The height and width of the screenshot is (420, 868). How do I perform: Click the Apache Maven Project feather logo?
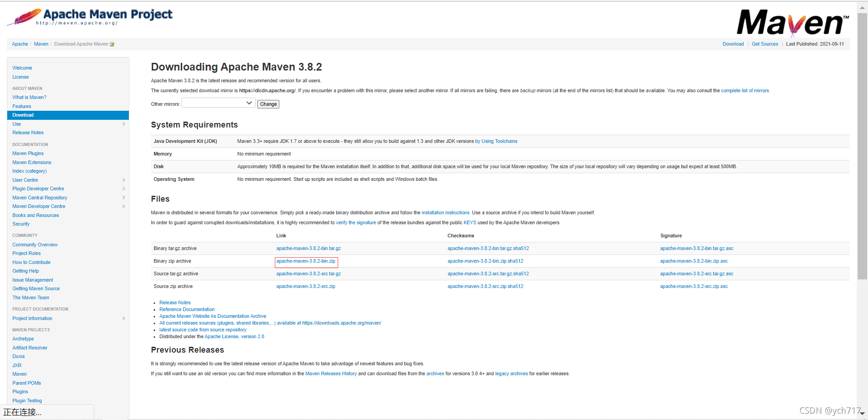pyautogui.click(x=90, y=17)
